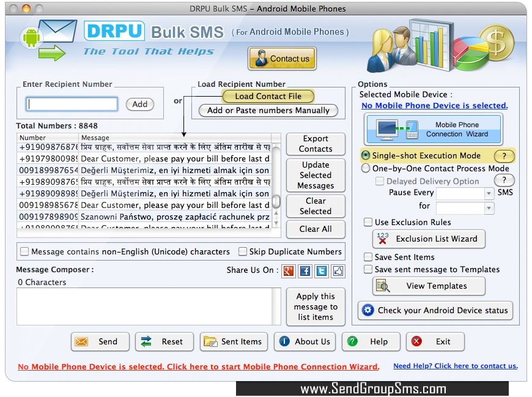The image size is (532, 397).
Task: Open No Mobile Phone Device selected link
Action: (434, 106)
